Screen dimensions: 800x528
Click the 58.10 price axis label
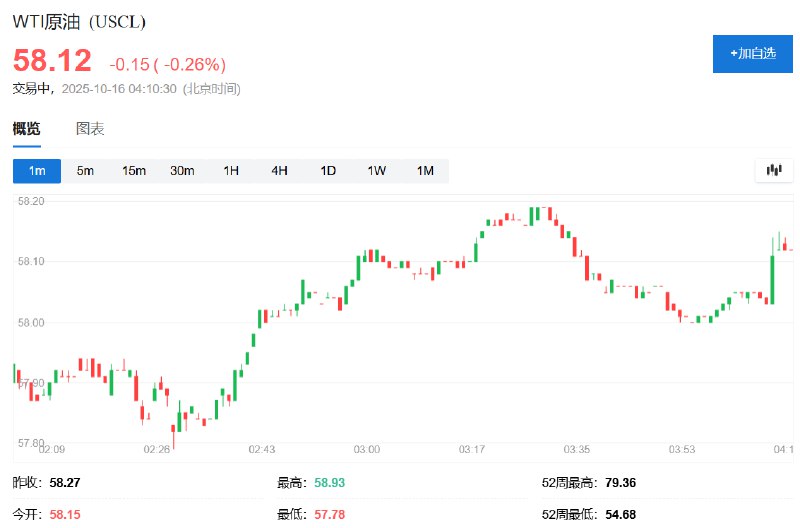pyautogui.click(x=30, y=262)
